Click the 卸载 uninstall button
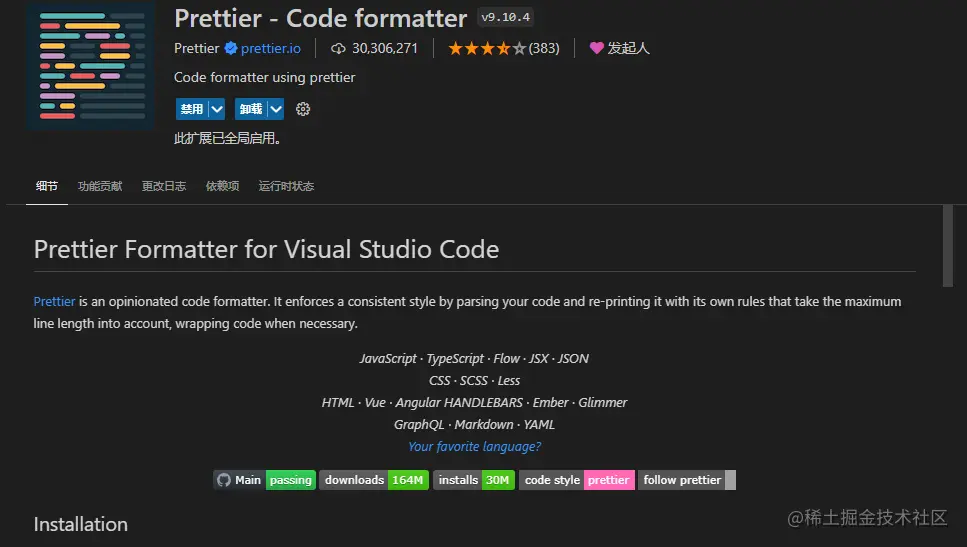967x547 pixels. point(251,109)
